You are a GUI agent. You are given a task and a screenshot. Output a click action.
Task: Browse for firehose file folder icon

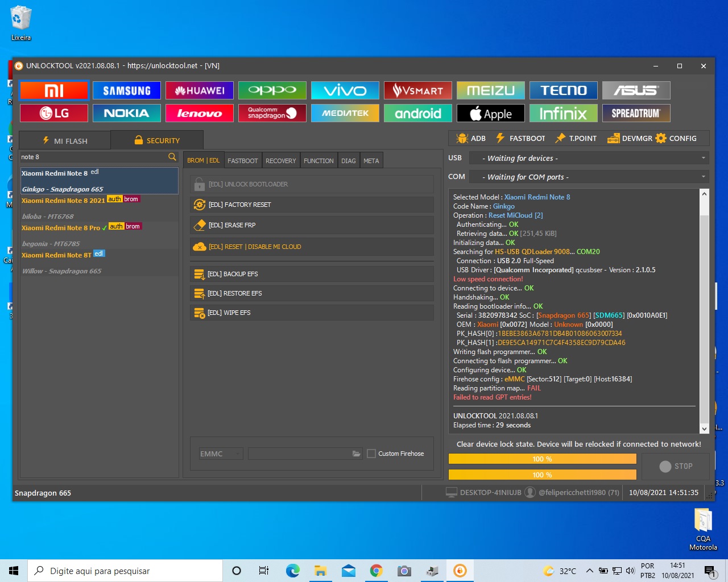coord(356,454)
